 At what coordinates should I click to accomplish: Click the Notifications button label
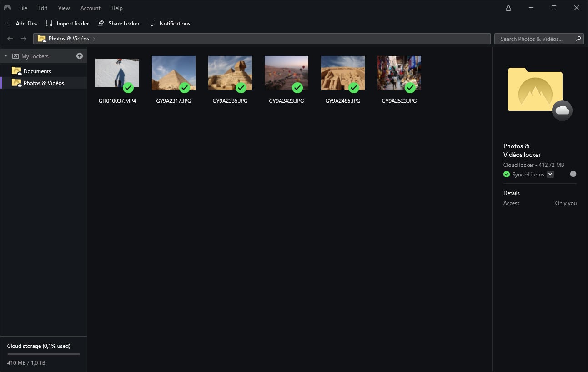coord(175,24)
